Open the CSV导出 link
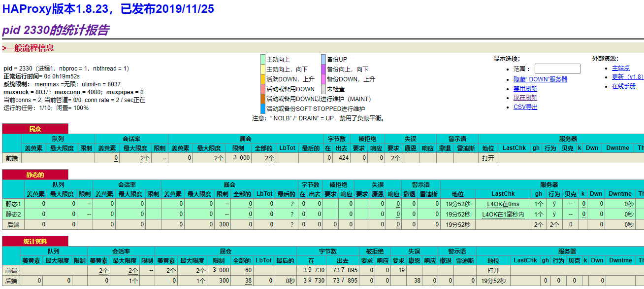The height and width of the screenshot is (289, 644). [525, 107]
